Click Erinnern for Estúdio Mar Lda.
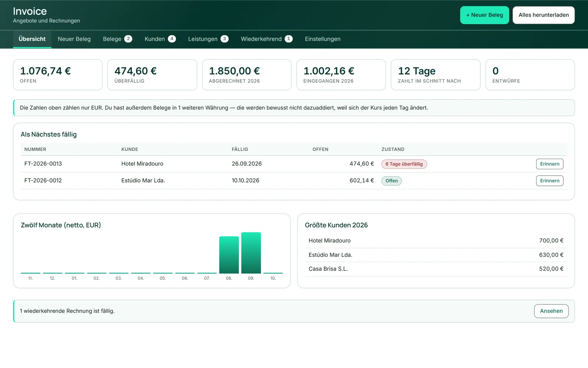This screenshot has width=588, height=368. click(x=549, y=181)
